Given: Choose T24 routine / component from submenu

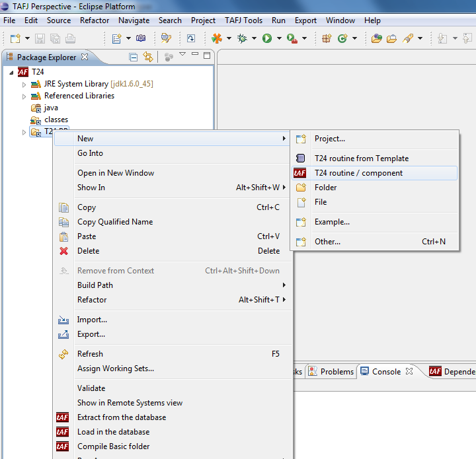Looking at the screenshot, I should [358, 173].
